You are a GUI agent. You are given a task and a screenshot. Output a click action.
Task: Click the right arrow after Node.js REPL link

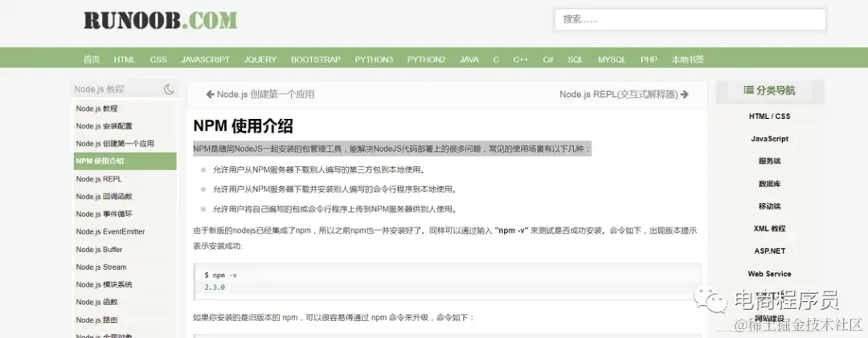(x=684, y=95)
